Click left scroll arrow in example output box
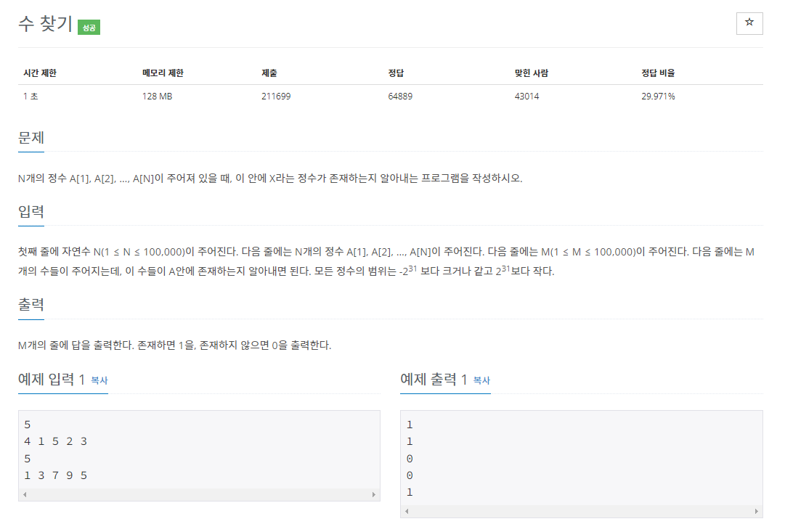 tap(407, 511)
